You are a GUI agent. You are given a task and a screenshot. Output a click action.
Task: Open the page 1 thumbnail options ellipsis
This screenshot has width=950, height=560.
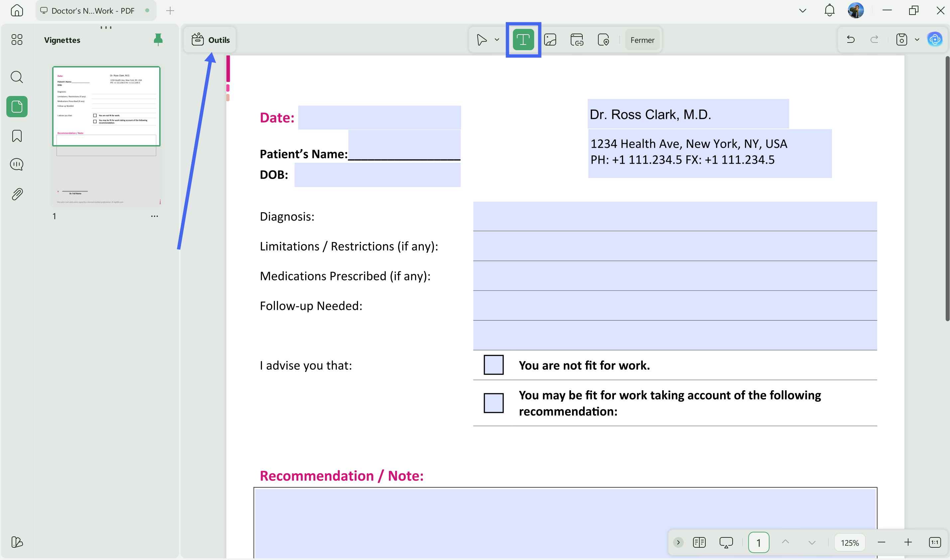click(x=155, y=216)
